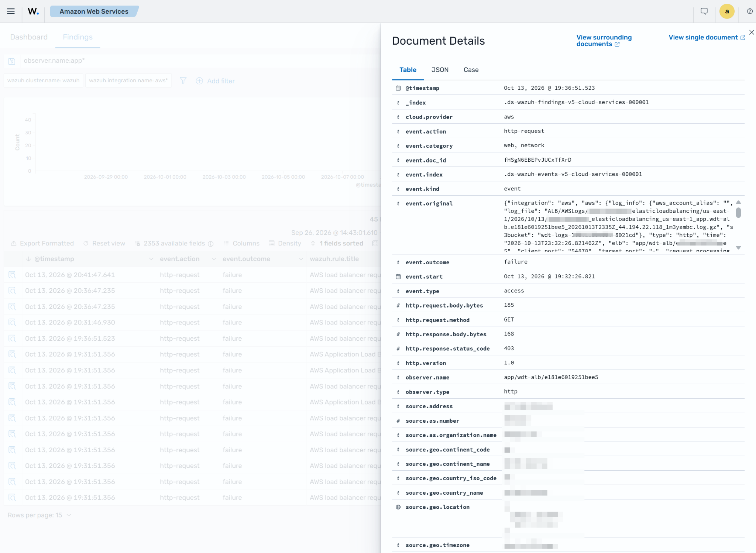Inspect document for Oct 13 20:31:46.930 row
The image size is (756, 553).
click(x=12, y=322)
